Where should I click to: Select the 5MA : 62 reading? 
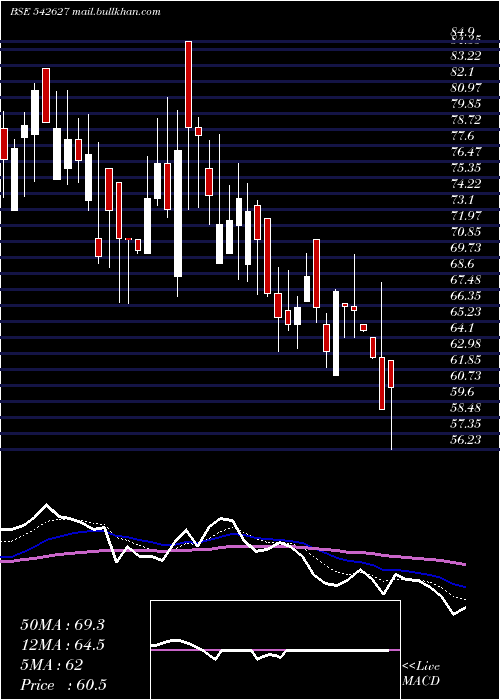coord(52,665)
